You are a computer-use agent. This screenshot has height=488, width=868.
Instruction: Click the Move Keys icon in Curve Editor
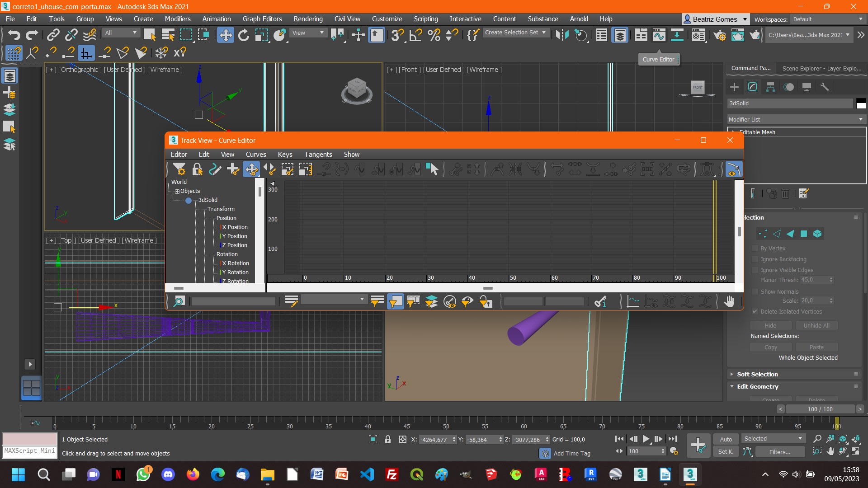[x=251, y=169]
